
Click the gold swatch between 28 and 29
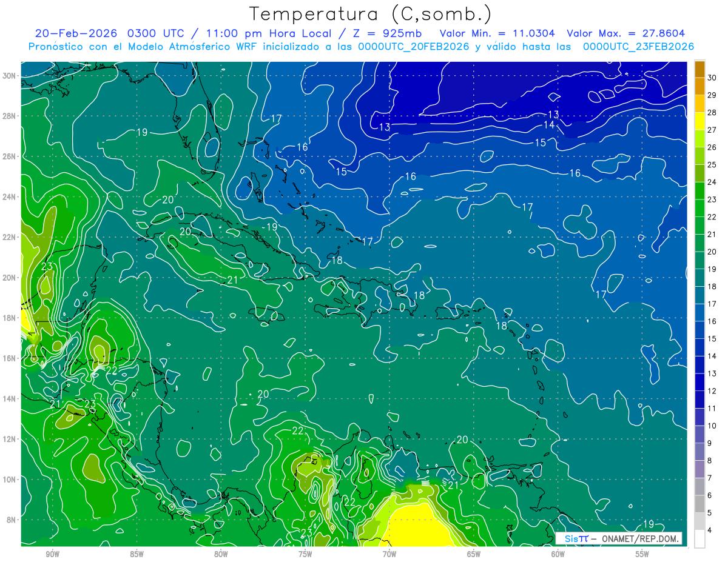pyautogui.click(x=699, y=104)
